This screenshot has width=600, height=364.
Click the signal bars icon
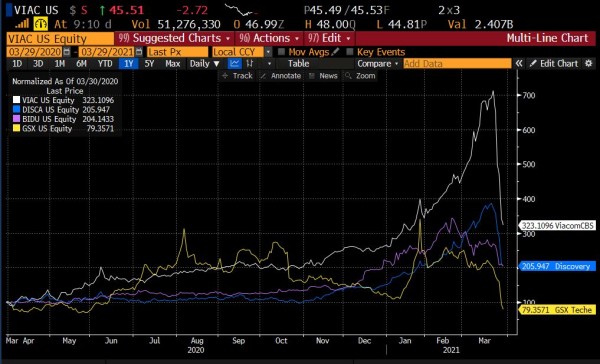click(22, 24)
